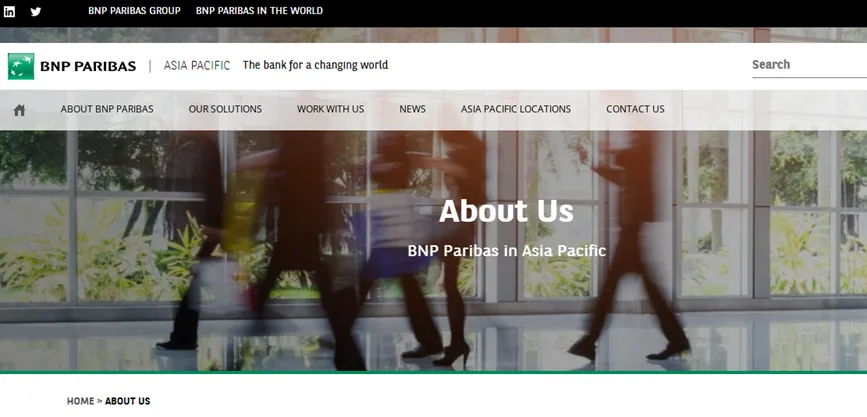
Task: Open BNP Paribas Group link
Action: pos(134,11)
